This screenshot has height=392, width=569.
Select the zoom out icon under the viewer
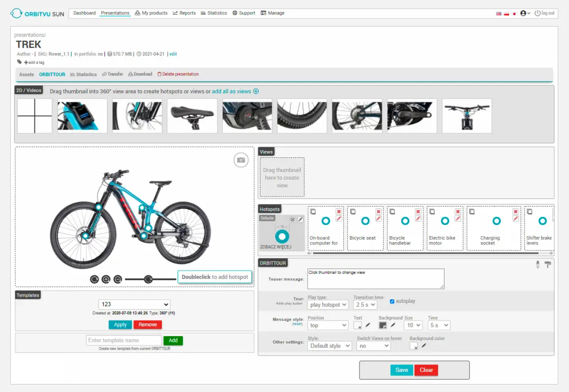pos(118,279)
